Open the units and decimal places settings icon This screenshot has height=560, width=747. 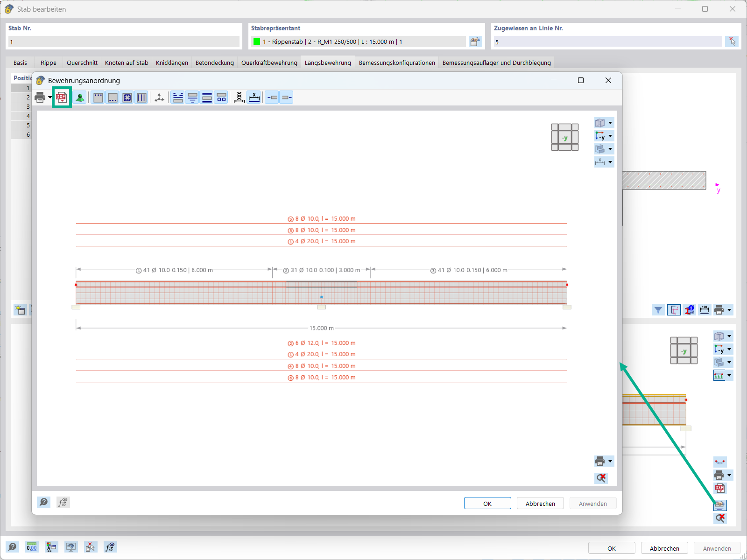click(x=32, y=547)
